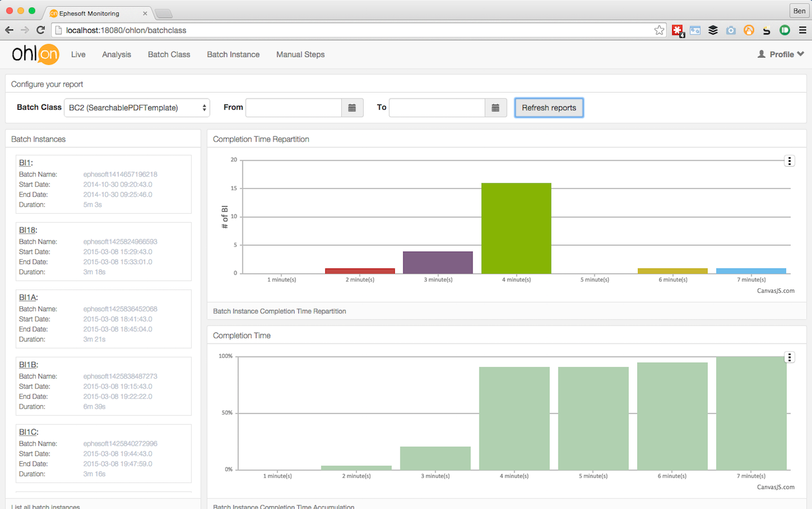Open options menu on Completion Time chart
This screenshot has height=509, width=812.
(789, 357)
